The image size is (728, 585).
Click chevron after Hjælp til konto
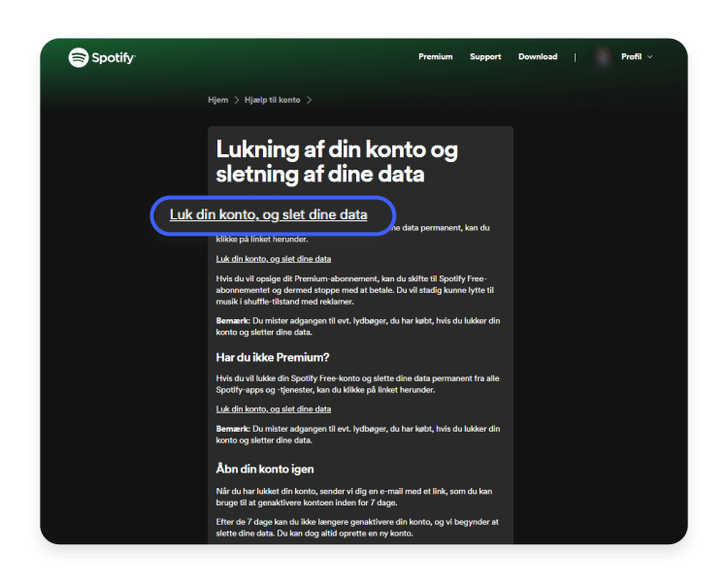tap(310, 100)
